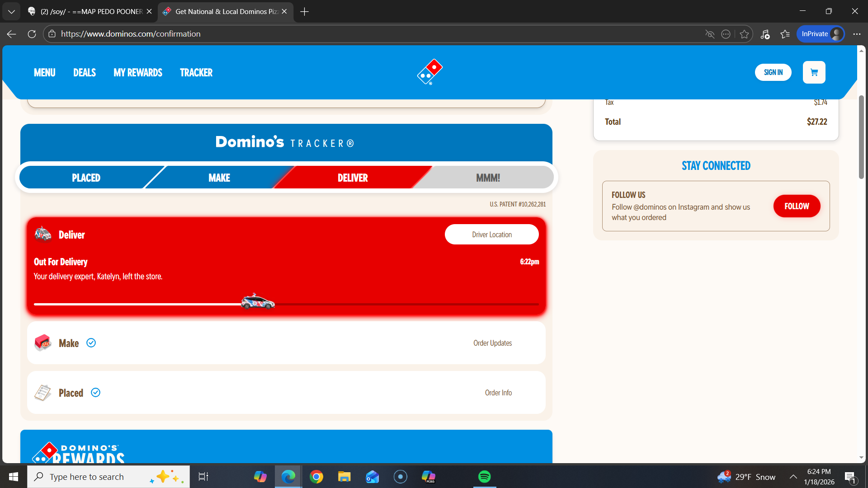The width and height of the screenshot is (868, 488).
Task: Switch to the /soy/ browser tab
Action: pyautogui.click(x=90, y=11)
